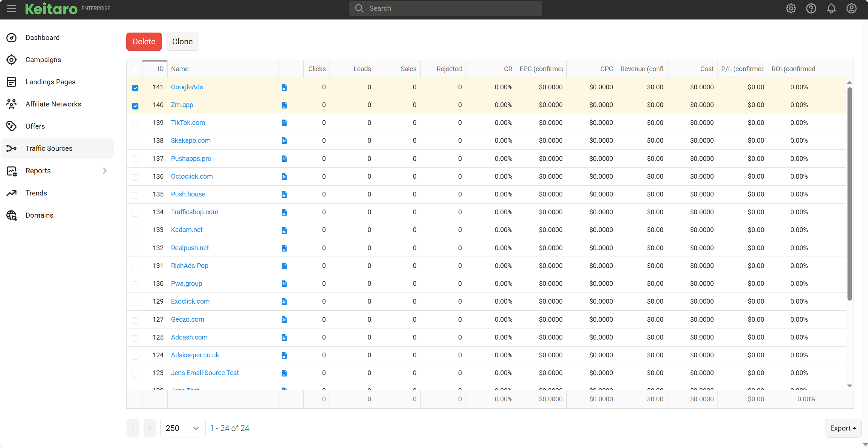Viewport: 868px width, 447px height.
Task: Click the table's vertical scrollbar thumb
Action: click(850, 194)
